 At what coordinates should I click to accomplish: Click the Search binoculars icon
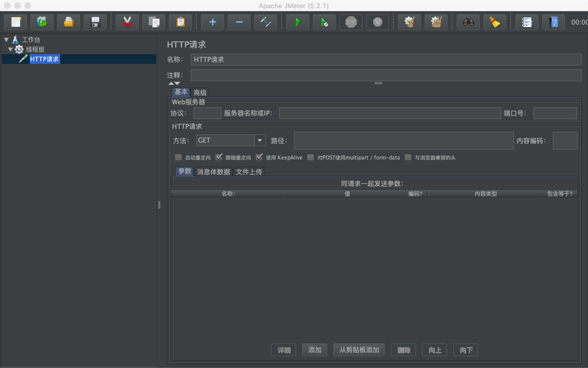click(469, 22)
